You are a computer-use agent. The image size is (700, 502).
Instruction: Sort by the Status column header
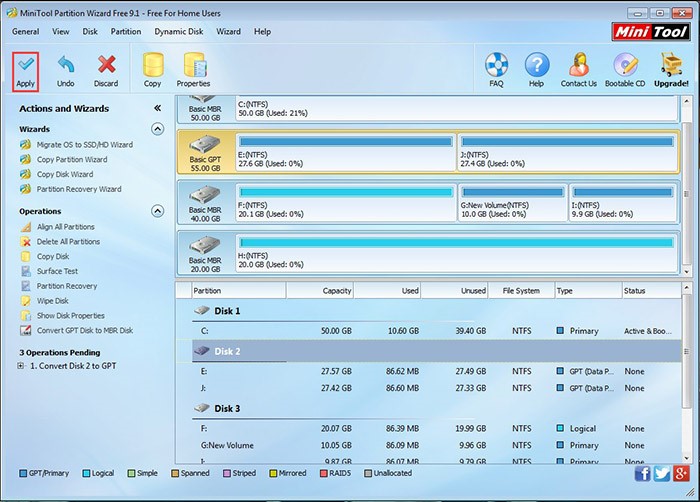coord(651,291)
